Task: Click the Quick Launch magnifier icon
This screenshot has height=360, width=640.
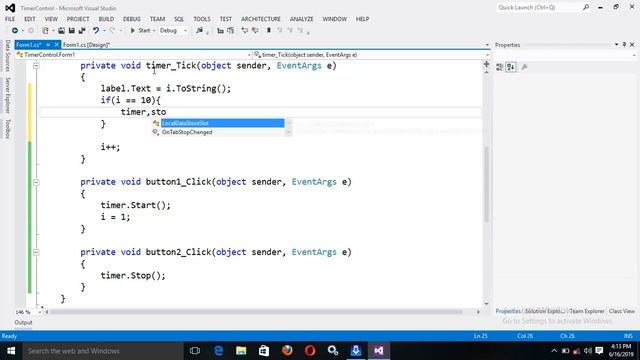Action: point(586,7)
